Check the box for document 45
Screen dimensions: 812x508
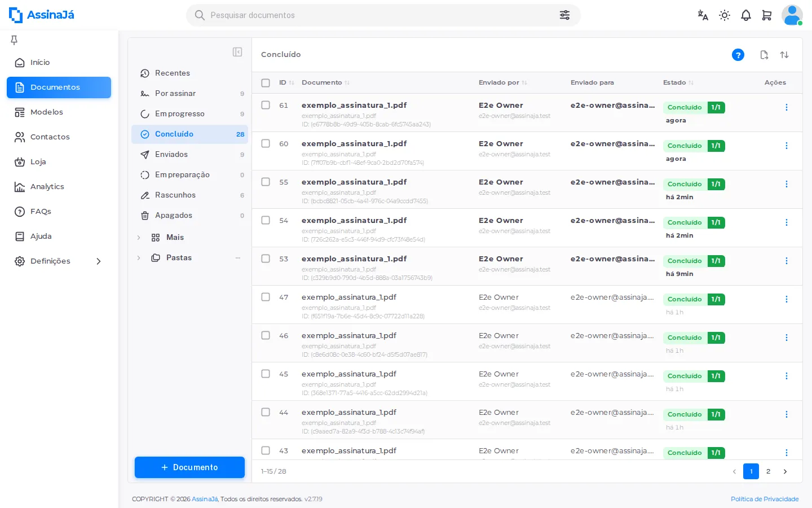266,374
